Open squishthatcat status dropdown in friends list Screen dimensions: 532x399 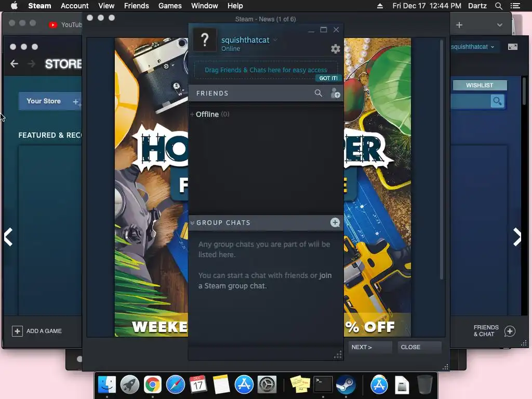coord(275,39)
